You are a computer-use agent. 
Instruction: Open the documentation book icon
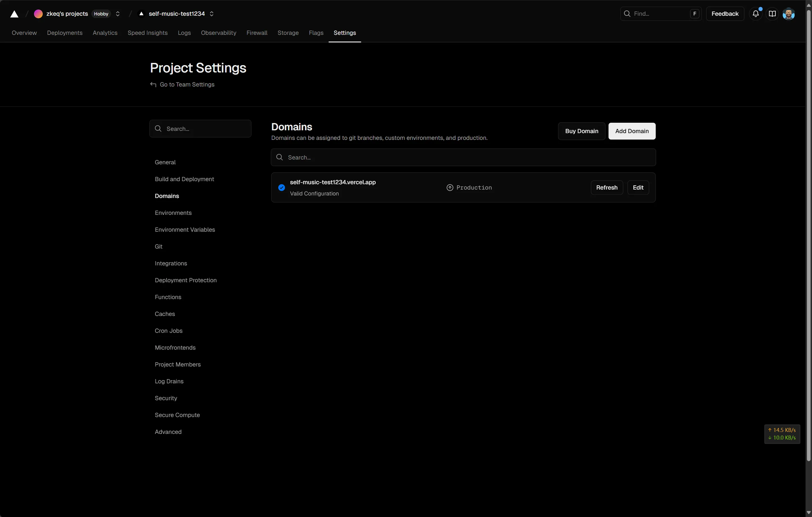(x=772, y=14)
